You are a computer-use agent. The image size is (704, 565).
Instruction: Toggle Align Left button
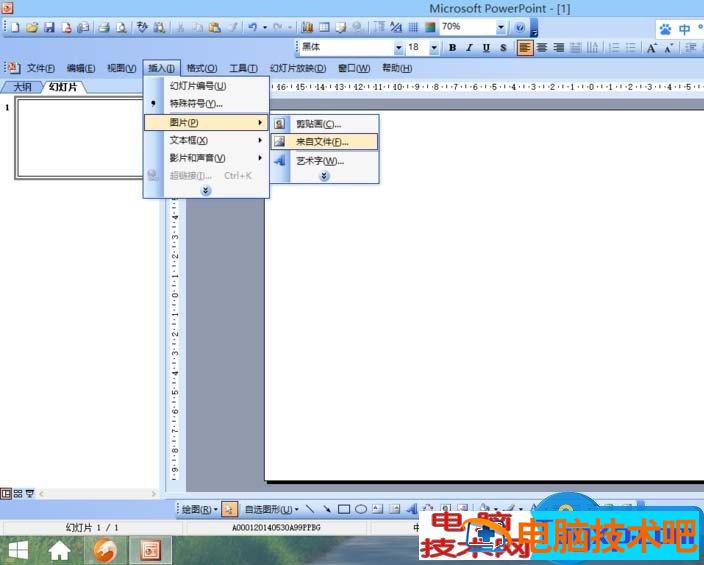(x=524, y=48)
